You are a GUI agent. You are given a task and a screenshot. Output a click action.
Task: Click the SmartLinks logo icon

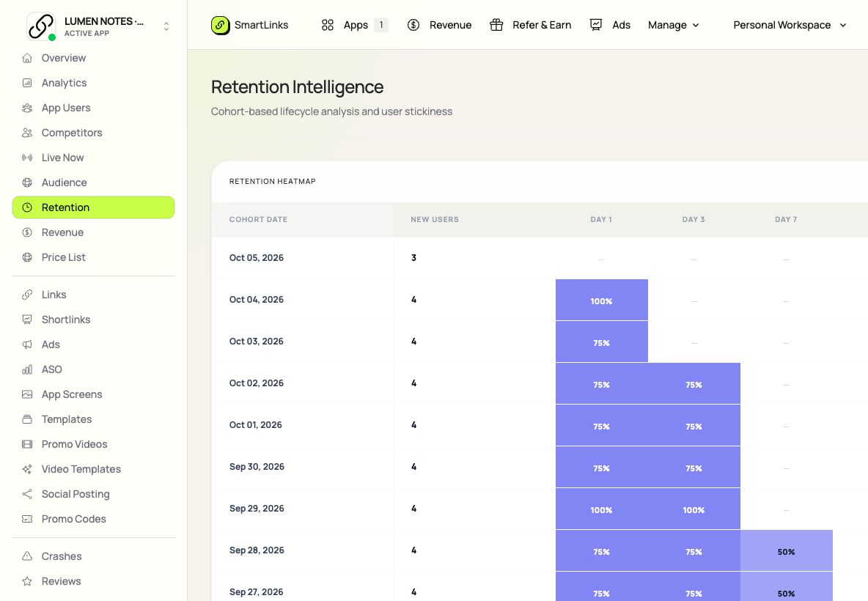(221, 25)
